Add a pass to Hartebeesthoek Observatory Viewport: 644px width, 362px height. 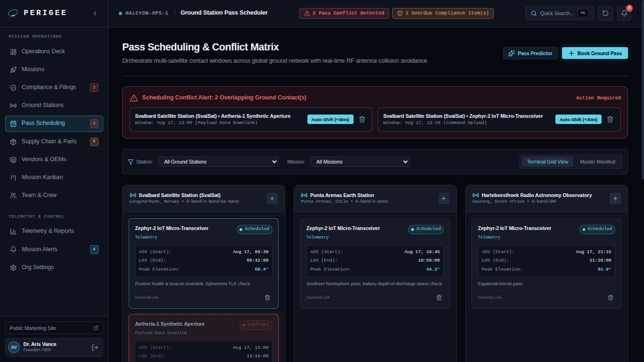(615, 198)
